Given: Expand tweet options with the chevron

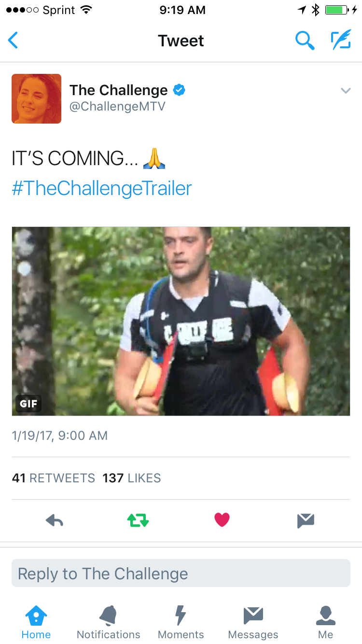Looking at the screenshot, I should (345, 90).
